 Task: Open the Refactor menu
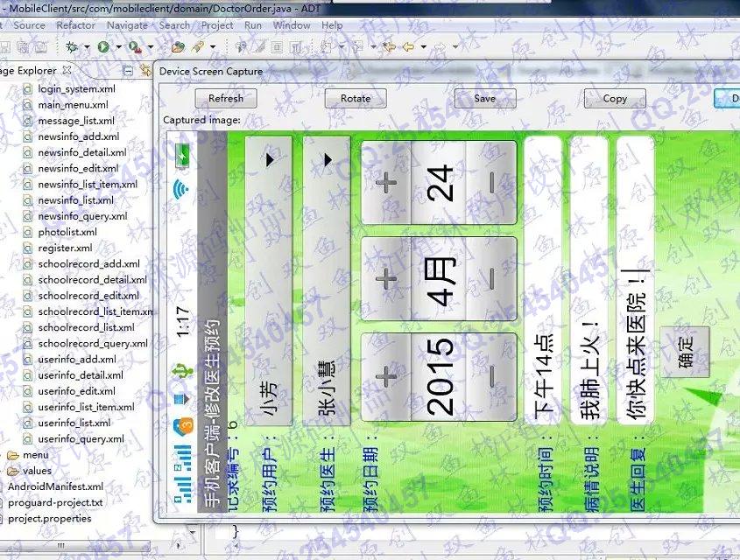click(x=76, y=25)
